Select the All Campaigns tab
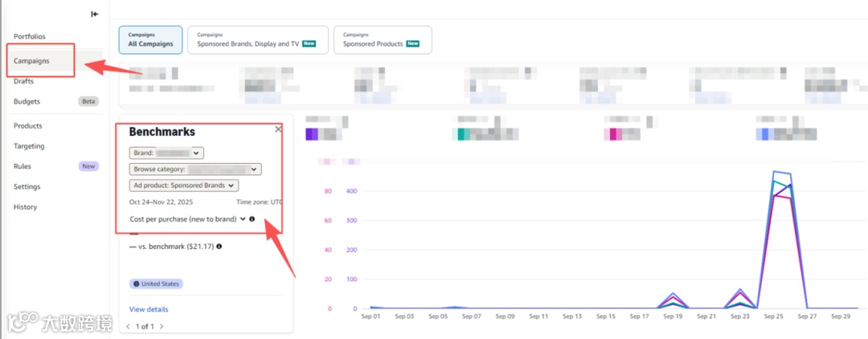This screenshot has width=868, height=339. (x=150, y=40)
